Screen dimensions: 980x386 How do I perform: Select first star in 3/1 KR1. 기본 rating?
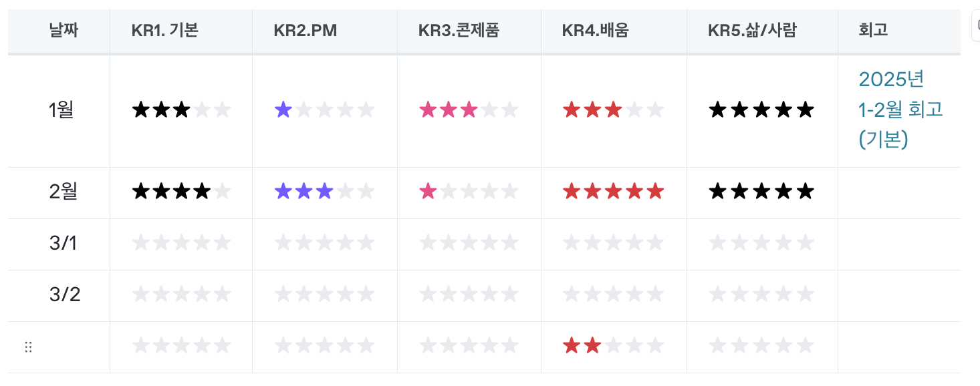click(141, 243)
